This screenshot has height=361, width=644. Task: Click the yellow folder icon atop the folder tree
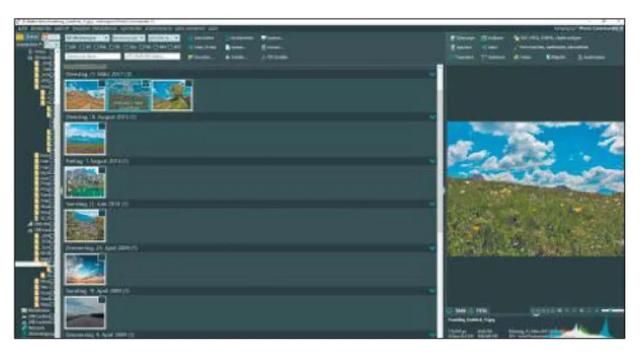[x=20, y=38]
